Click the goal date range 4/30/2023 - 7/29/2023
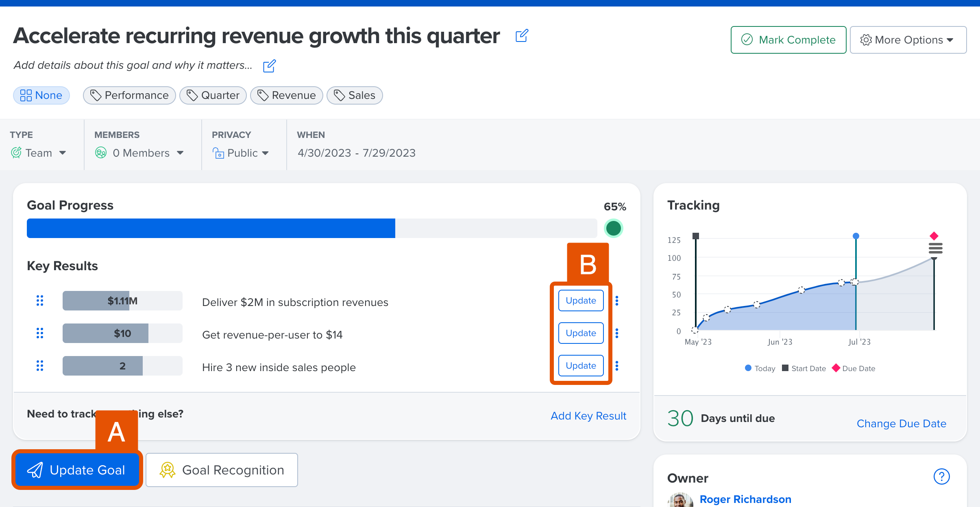Image resolution: width=980 pixels, height=507 pixels. click(x=356, y=153)
